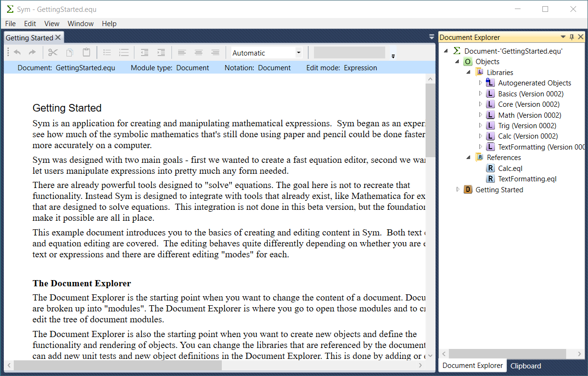Click the green Objects icon
Image resolution: width=588 pixels, height=376 pixels.
point(468,62)
